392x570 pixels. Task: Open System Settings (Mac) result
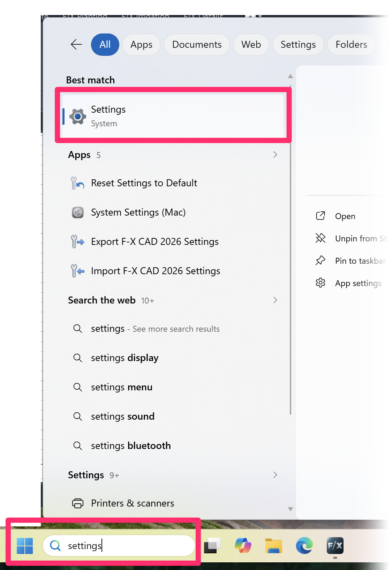[x=173, y=212]
